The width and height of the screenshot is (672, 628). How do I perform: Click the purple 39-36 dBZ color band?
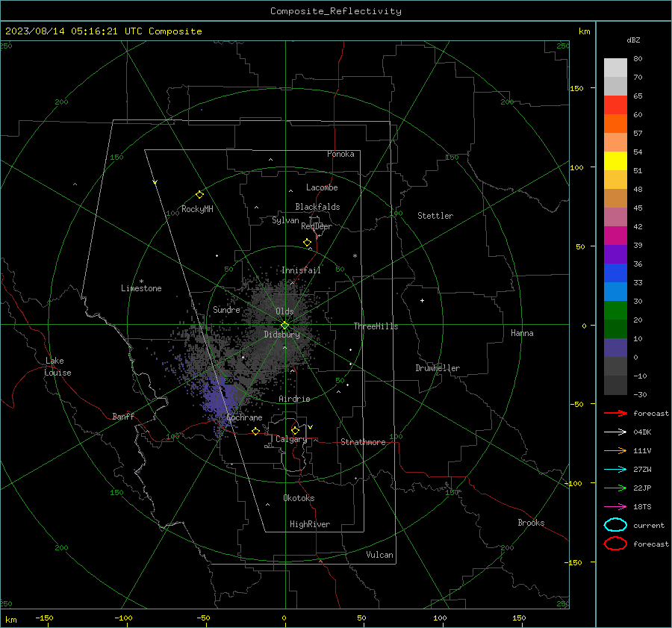click(x=615, y=254)
